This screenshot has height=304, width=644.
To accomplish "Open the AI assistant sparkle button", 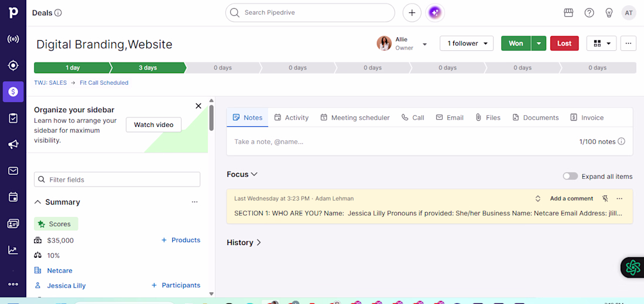I will click(435, 13).
